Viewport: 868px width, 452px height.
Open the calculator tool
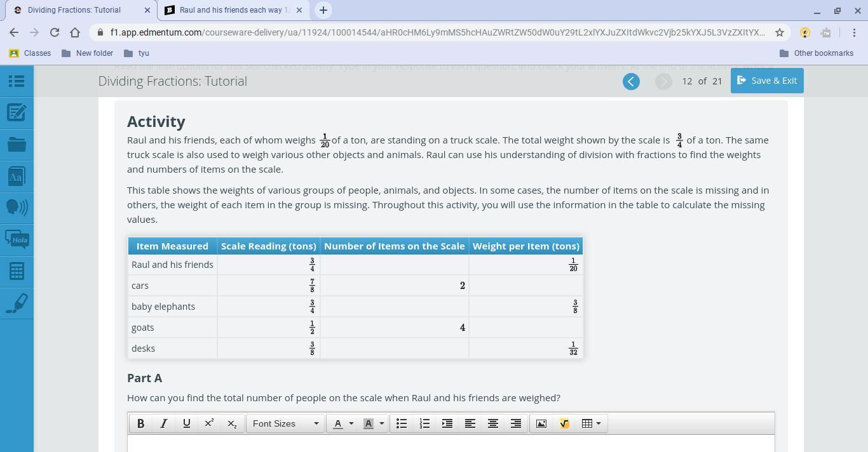17,271
